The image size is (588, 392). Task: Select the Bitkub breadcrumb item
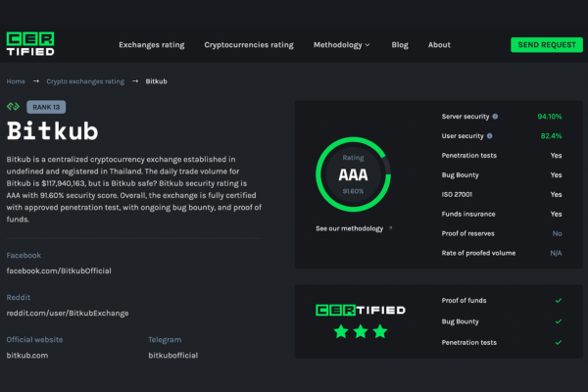coord(157,81)
